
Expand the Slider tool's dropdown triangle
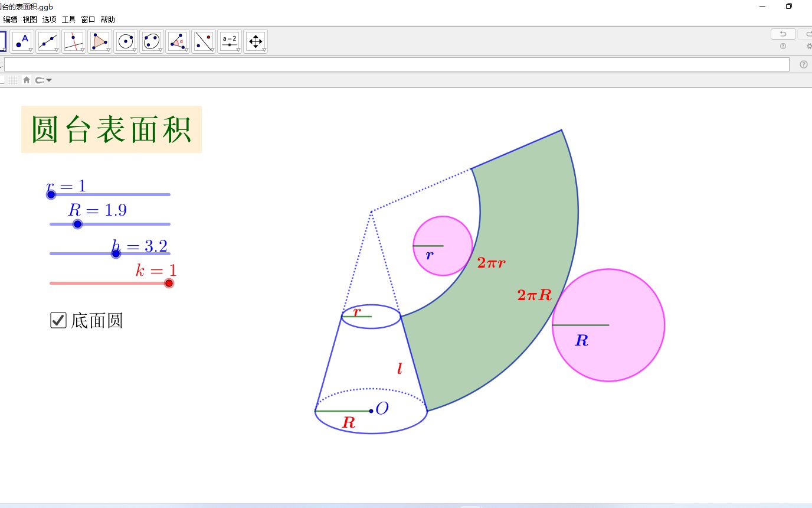tap(238, 50)
